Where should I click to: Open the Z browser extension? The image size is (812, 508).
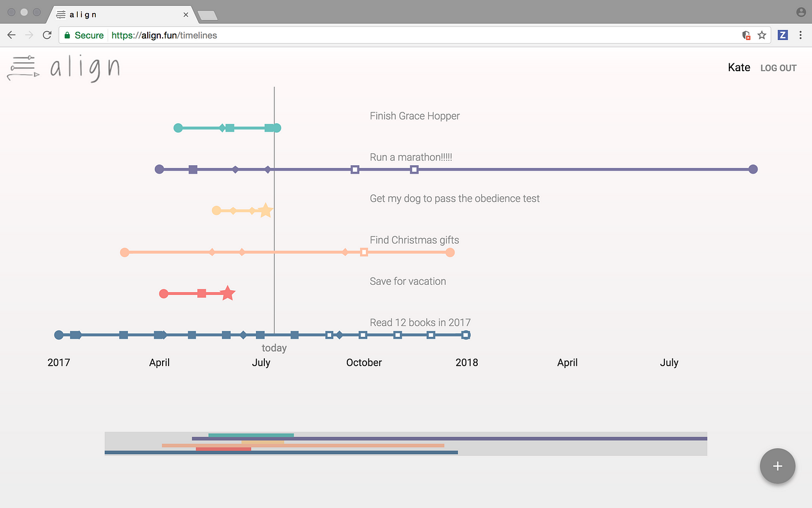point(783,35)
